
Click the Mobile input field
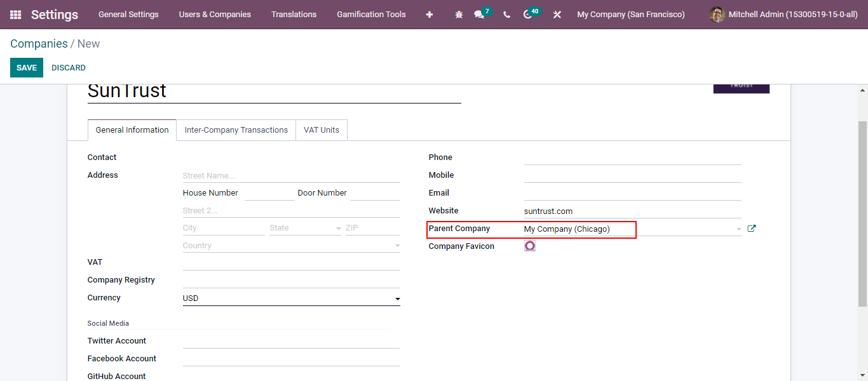(x=633, y=175)
